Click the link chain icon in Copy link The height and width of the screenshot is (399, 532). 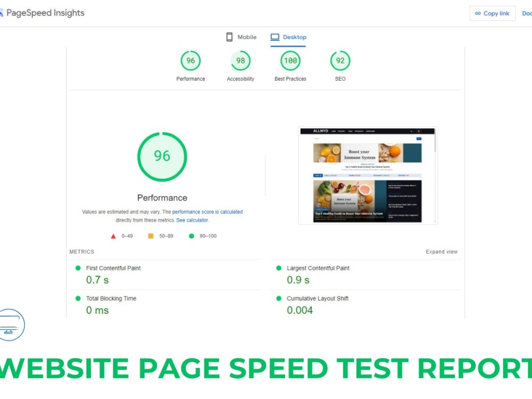click(x=478, y=13)
